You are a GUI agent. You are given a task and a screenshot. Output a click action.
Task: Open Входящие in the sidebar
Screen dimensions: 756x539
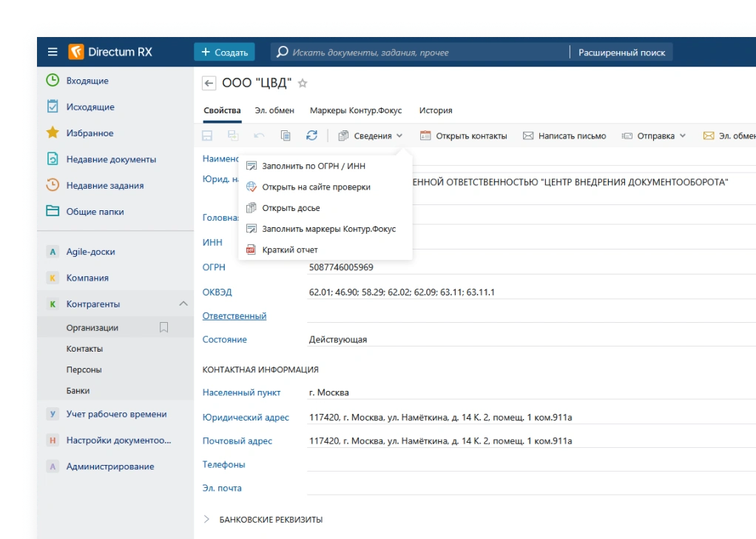pos(87,81)
